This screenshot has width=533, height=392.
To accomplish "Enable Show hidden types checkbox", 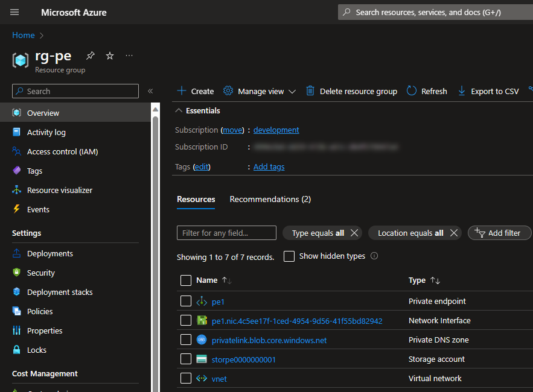I will pyautogui.click(x=289, y=256).
